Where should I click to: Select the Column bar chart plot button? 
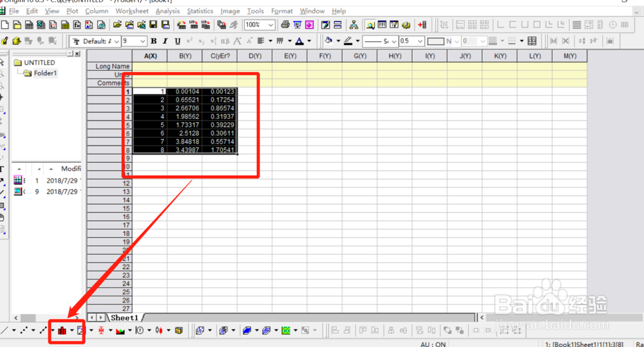pos(62,330)
